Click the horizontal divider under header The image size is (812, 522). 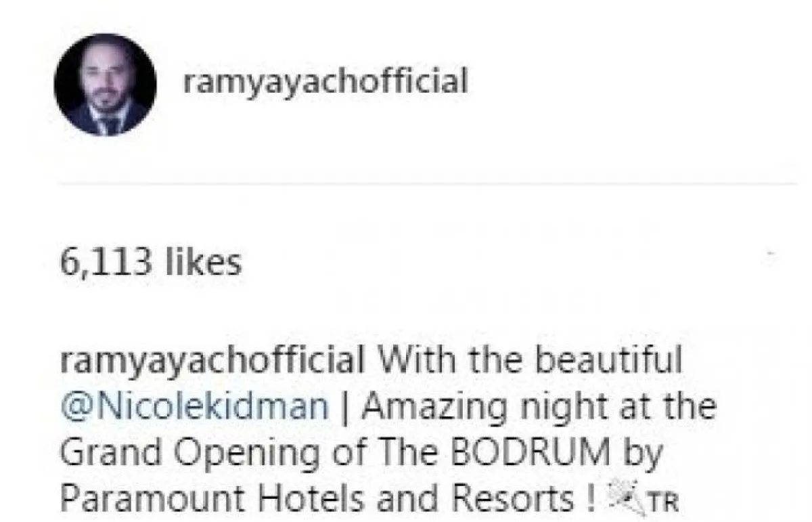coord(426,183)
